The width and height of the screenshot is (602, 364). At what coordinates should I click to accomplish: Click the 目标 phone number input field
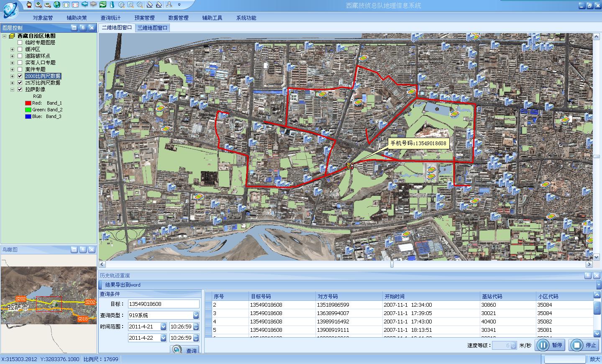pos(163,304)
